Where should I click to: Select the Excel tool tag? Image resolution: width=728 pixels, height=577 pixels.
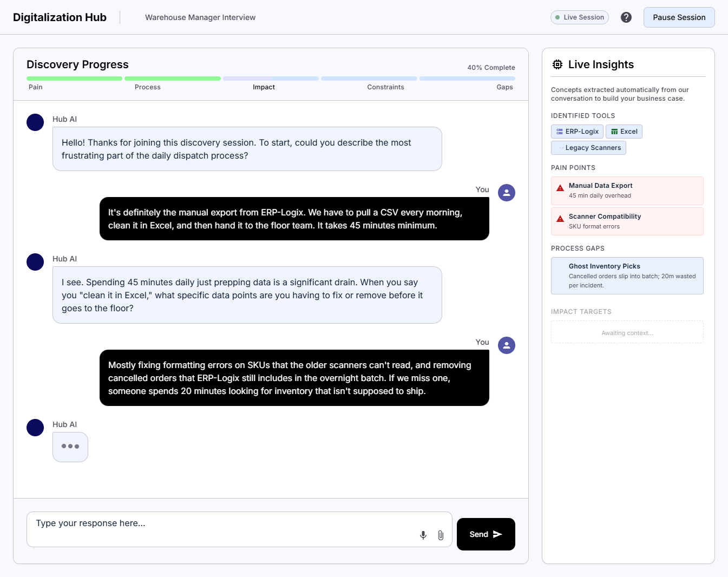tap(624, 132)
